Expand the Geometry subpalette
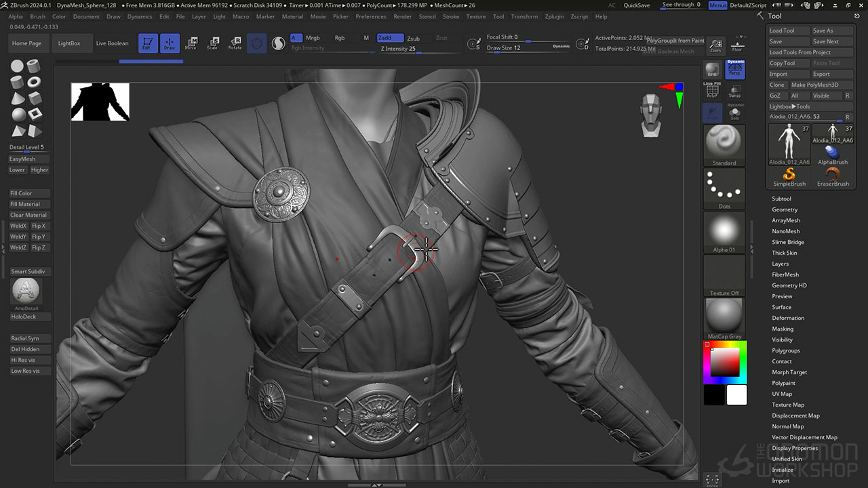This screenshot has height=488, width=868. click(x=785, y=209)
